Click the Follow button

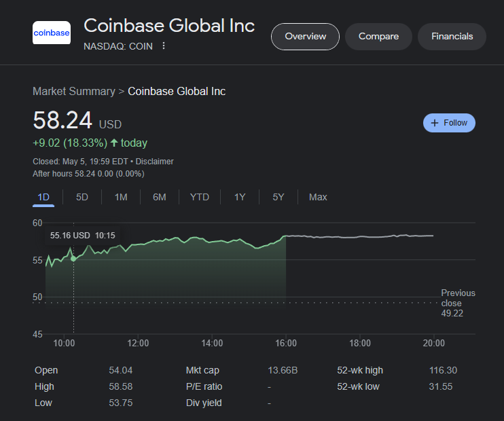click(449, 123)
